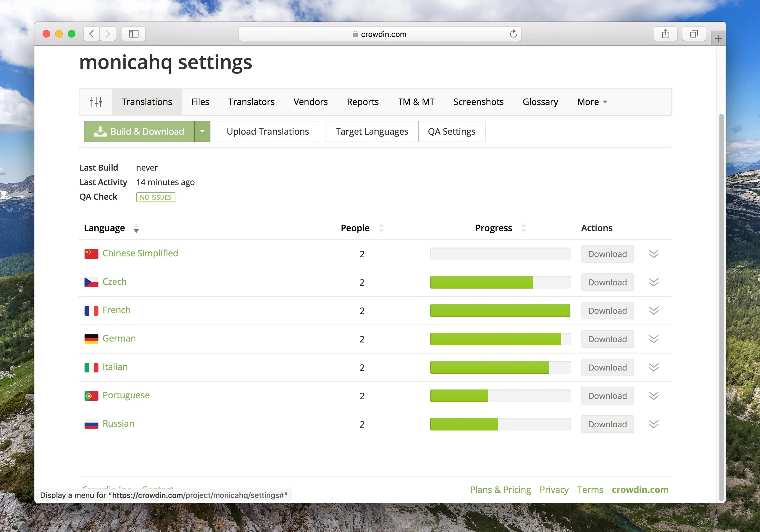Click the Czech progress bar

pos(500,283)
